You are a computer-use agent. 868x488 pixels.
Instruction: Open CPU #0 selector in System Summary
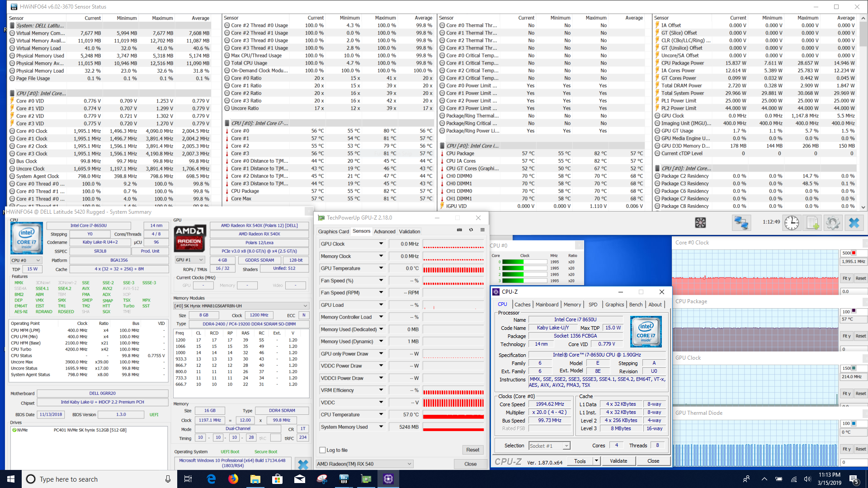26,260
